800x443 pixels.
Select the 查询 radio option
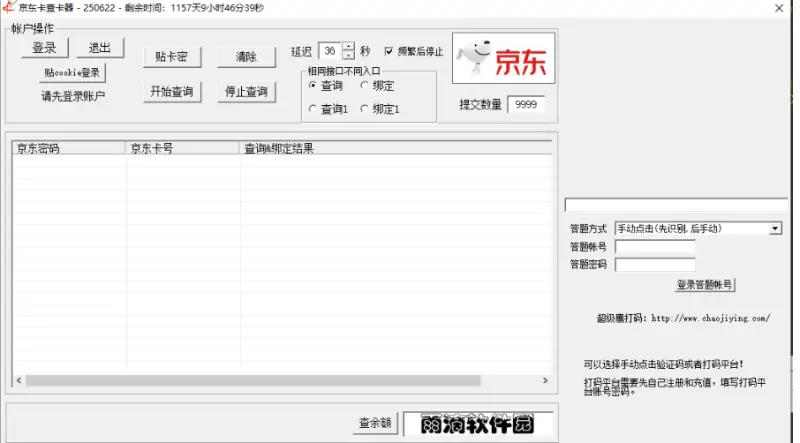313,85
